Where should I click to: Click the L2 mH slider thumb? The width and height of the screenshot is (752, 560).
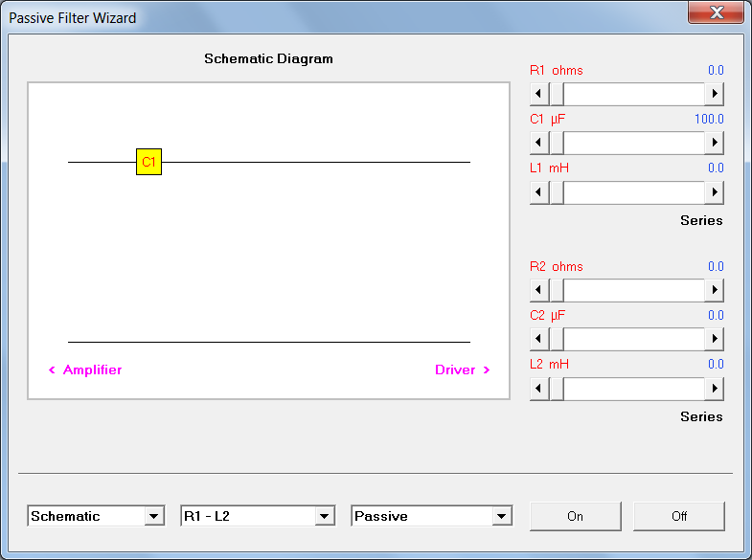click(557, 389)
